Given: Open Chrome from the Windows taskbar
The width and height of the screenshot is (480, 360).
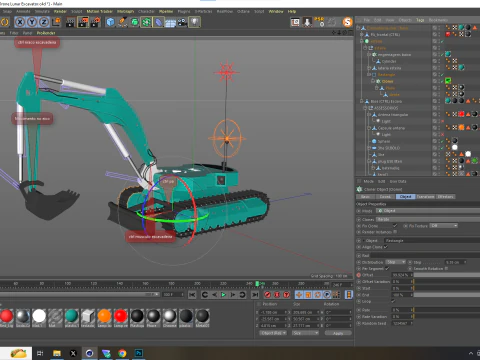Looking at the screenshot, I should pos(122,353).
